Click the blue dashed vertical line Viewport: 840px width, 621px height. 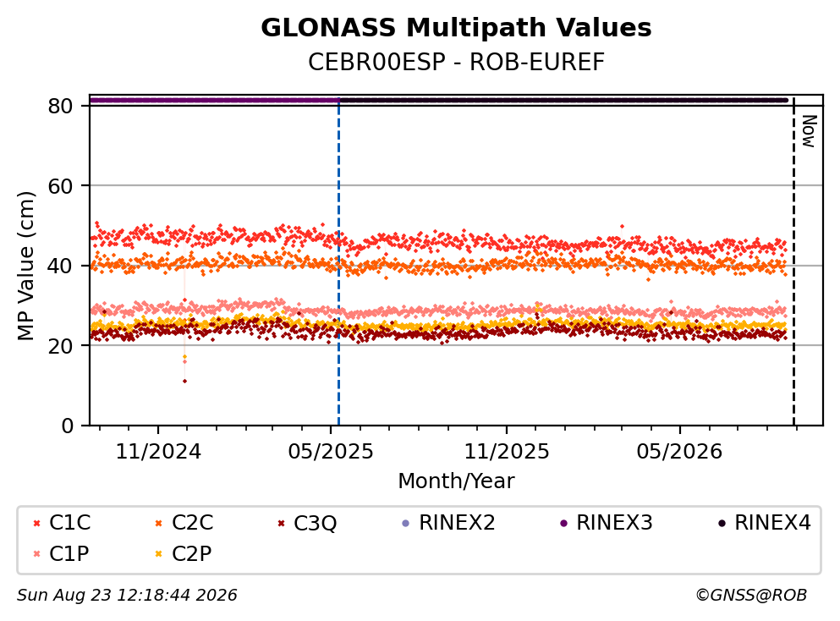tap(338, 262)
